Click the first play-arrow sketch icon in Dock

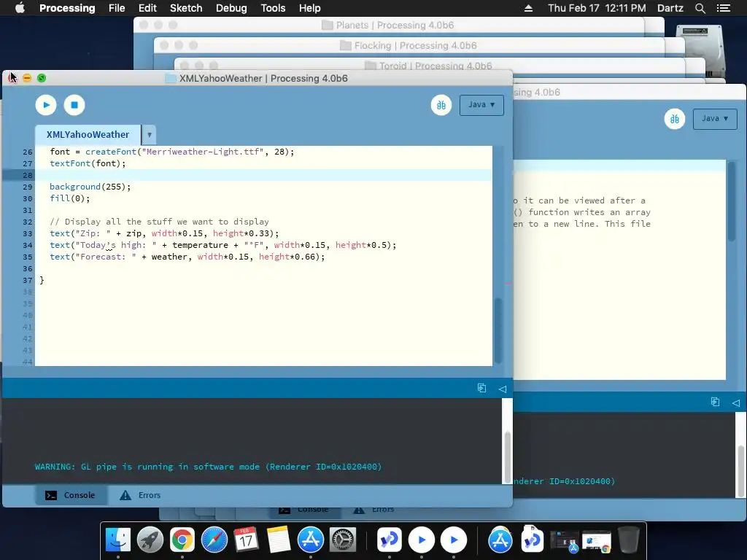[x=422, y=540]
